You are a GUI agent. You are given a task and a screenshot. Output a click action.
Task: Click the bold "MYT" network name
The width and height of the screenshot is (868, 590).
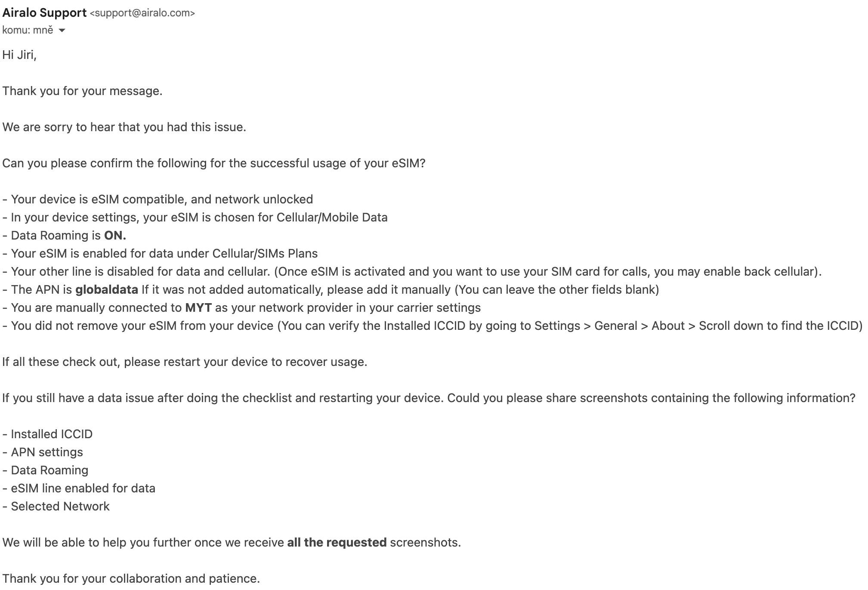point(198,308)
